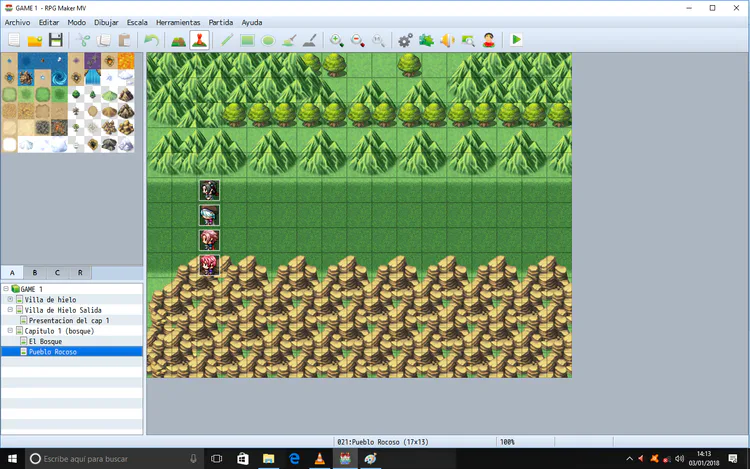The image size is (750, 469).
Task: Open File Explorer from the taskbar
Action: (x=268, y=459)
